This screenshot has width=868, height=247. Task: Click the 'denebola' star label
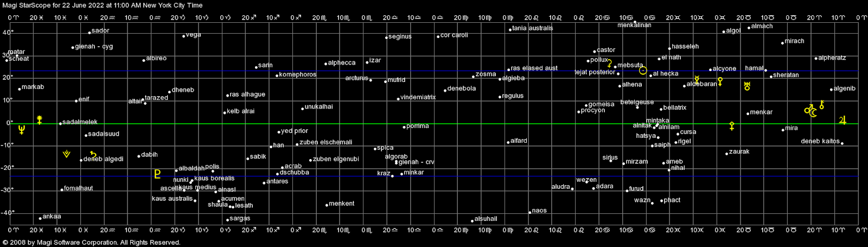[x=462, y=88]
